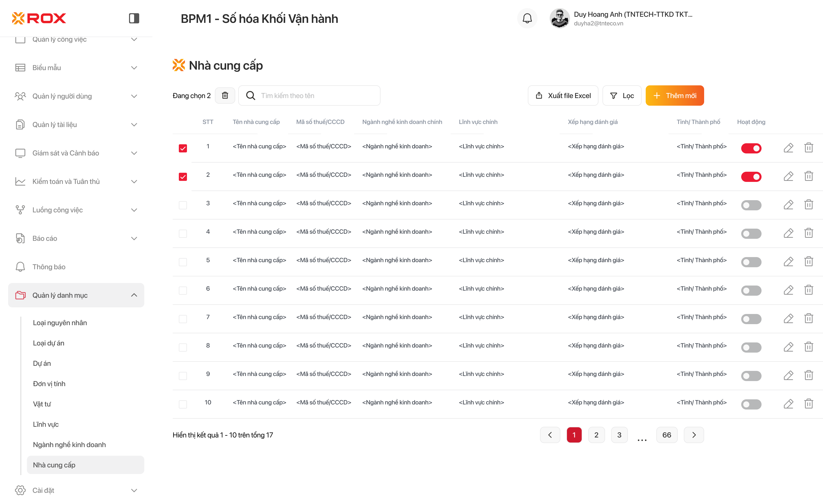
Task: Click the notification bell icon
Action: pos(527,18)
